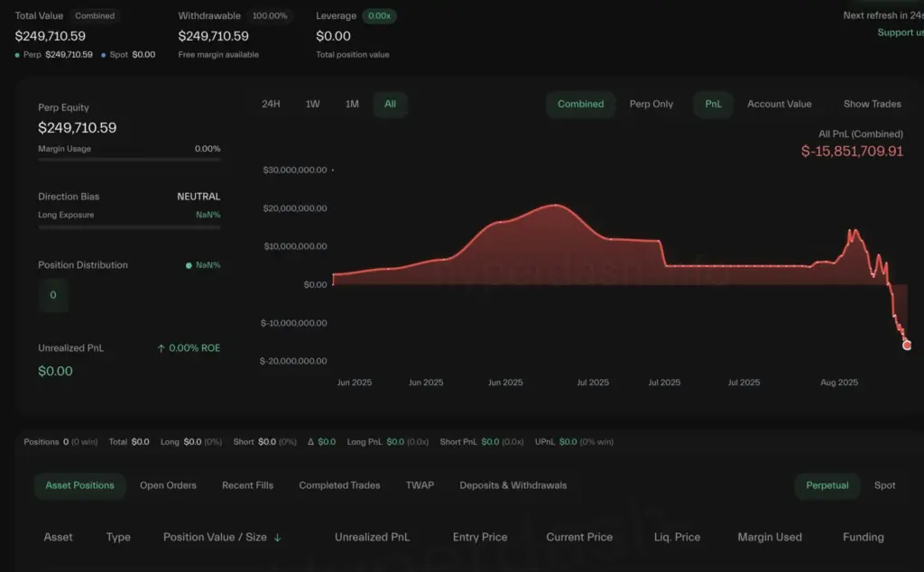Click the Margin Usage progress bar
Screen dimensions: 924x572
129,160
